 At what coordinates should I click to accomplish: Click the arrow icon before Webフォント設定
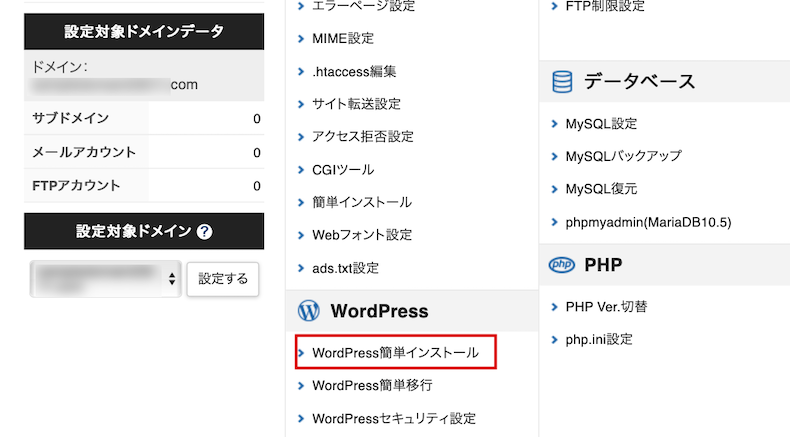[x=301, y=235]
